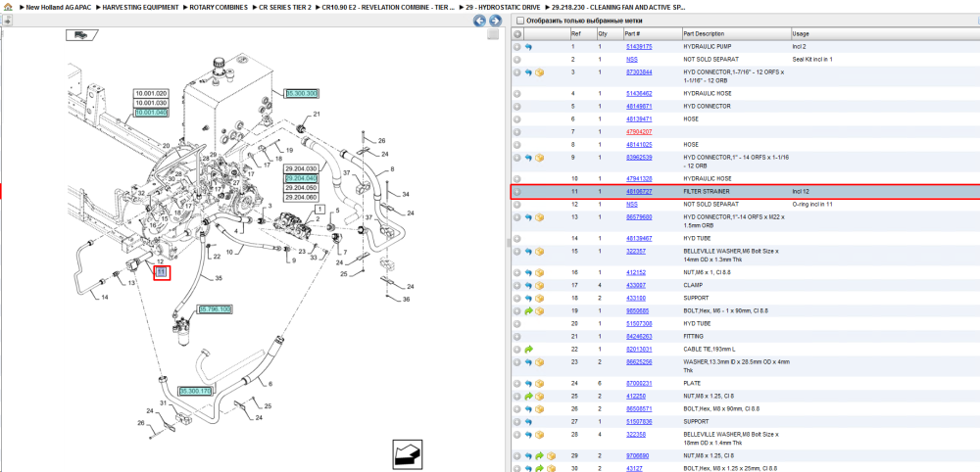Click package icon in Ref 19 BOLT row

539,311
